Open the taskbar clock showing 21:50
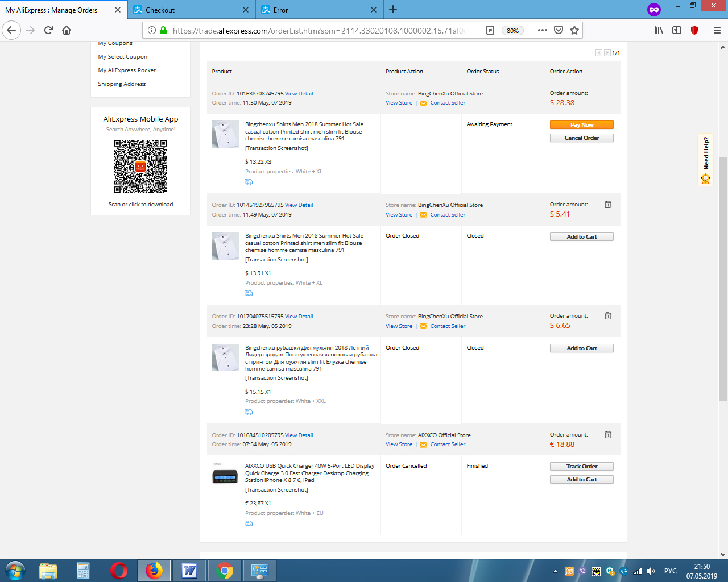This screenshot has width=728, height=582. point(702,571)
